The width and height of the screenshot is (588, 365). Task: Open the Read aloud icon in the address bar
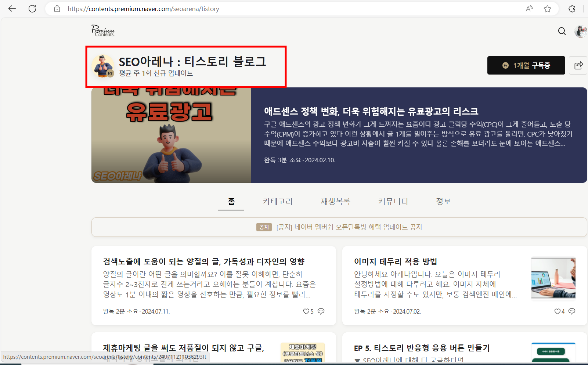click(529, 9)
